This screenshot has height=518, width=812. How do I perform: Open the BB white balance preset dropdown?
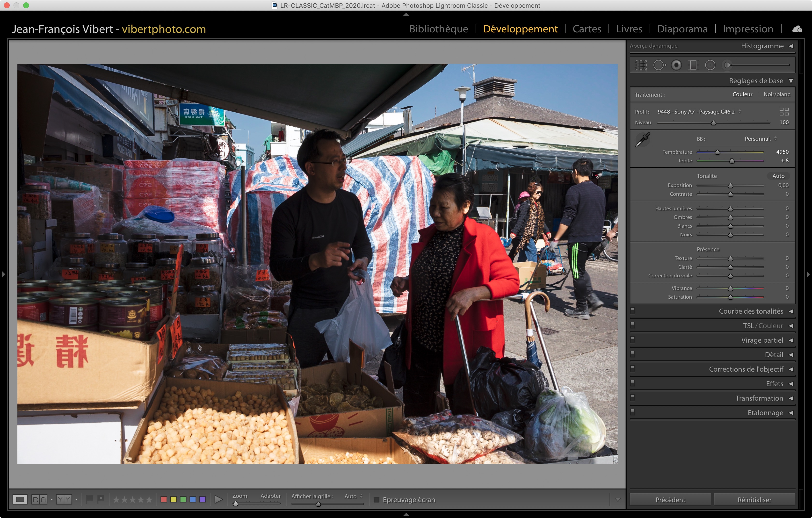(x=760, y=139)
